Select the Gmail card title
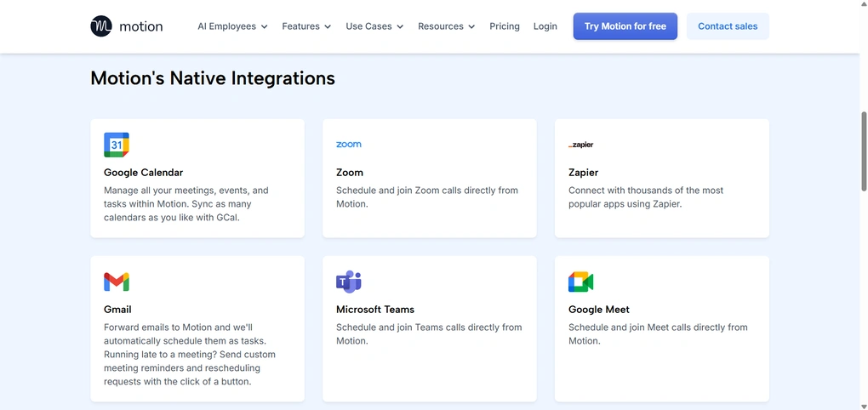The width and height of the screenshot is (868, 410). pyautogui.click(x=117, y=310)
